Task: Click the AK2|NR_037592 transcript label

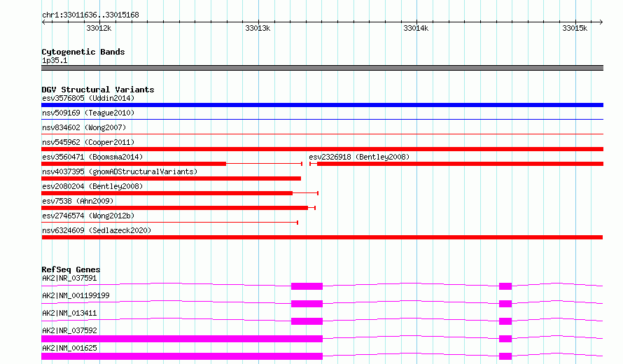Action: 69,330
